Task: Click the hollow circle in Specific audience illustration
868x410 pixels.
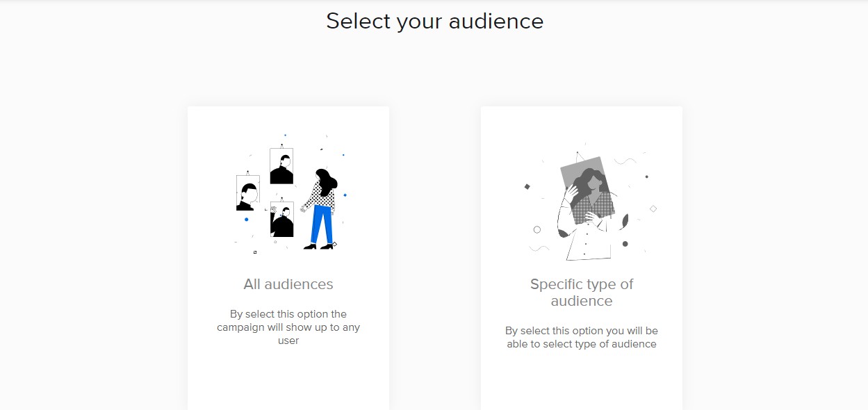Action: [537, 229]
